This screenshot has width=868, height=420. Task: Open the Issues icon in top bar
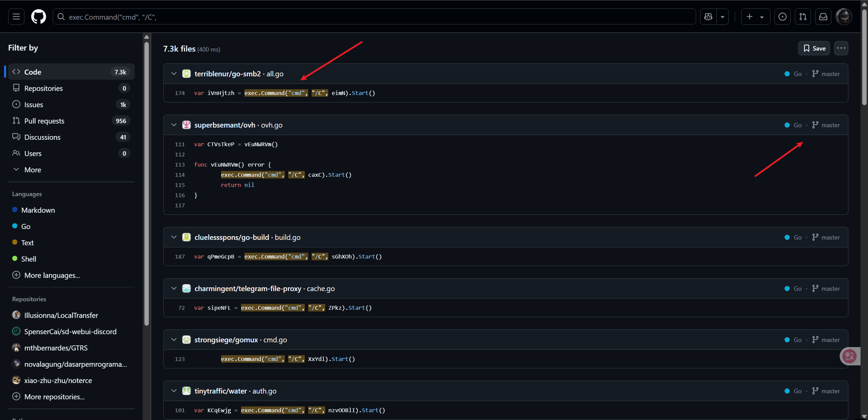(x=782, y=17)
